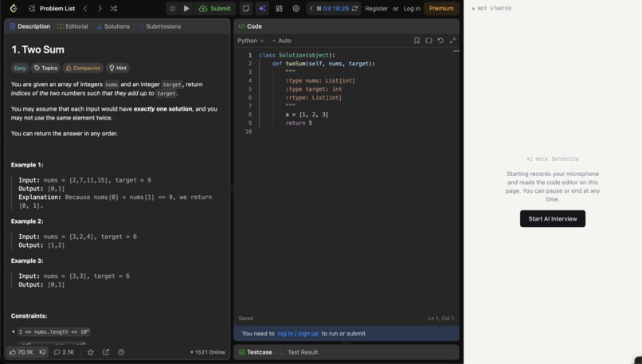Dislike the problem thumbs down icon
This screenshot has width=642, height=364.
pos(42,352)
